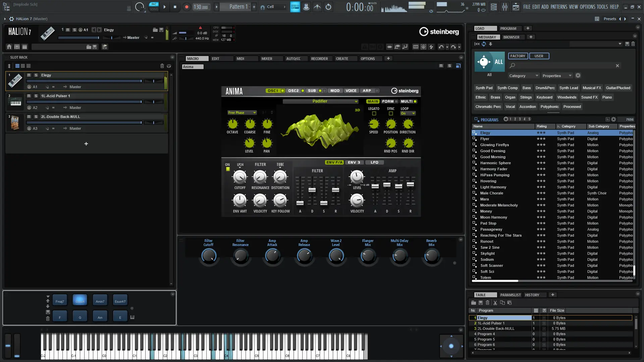Enable the Sync checkbox
Image resolution: width=644 pixels, height=362 pixels.
(x=391, y=114)
